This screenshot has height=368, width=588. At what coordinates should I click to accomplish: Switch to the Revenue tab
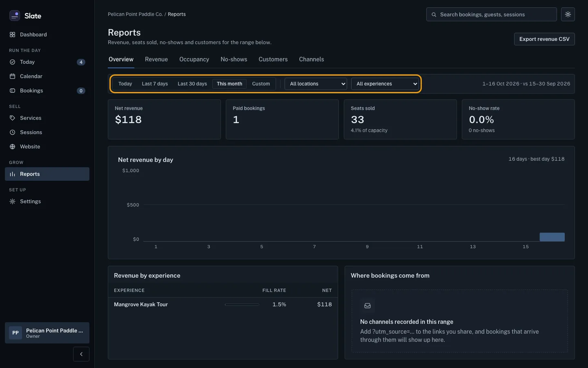pos(156,59)
